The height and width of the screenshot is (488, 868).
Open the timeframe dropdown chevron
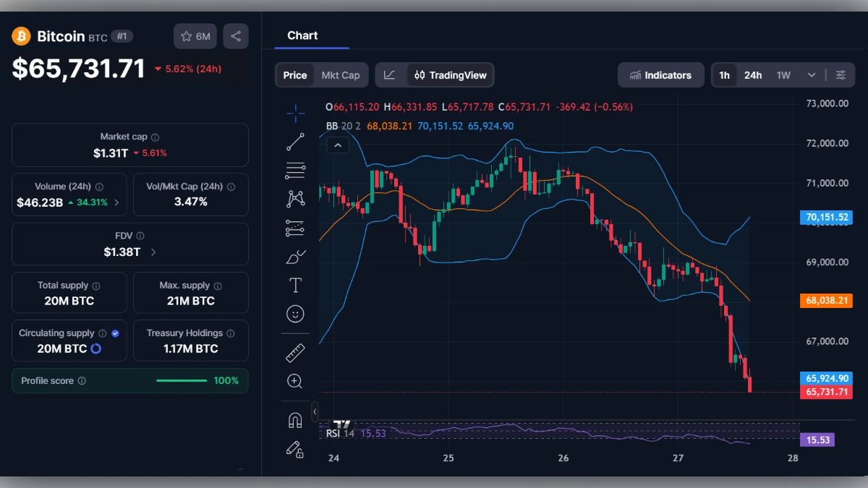pyautogui.click(x=812, y=74)
